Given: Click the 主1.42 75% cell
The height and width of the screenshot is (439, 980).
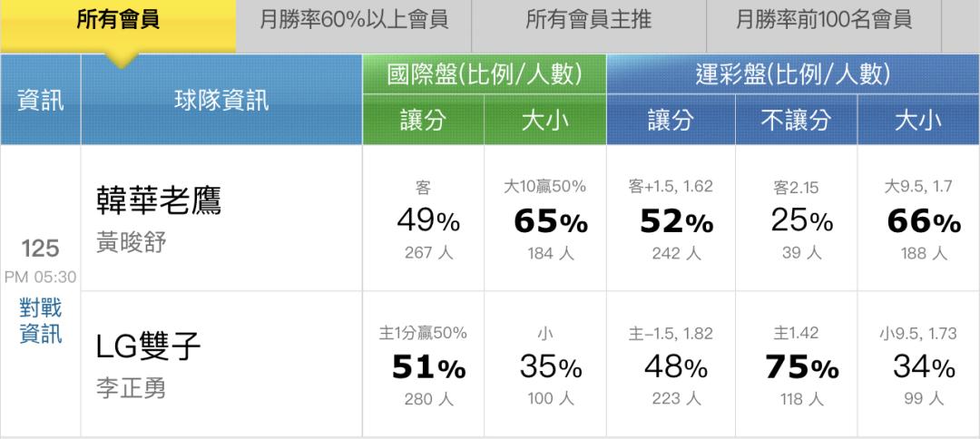Looking at the screenshot, I should coord(796,366).
